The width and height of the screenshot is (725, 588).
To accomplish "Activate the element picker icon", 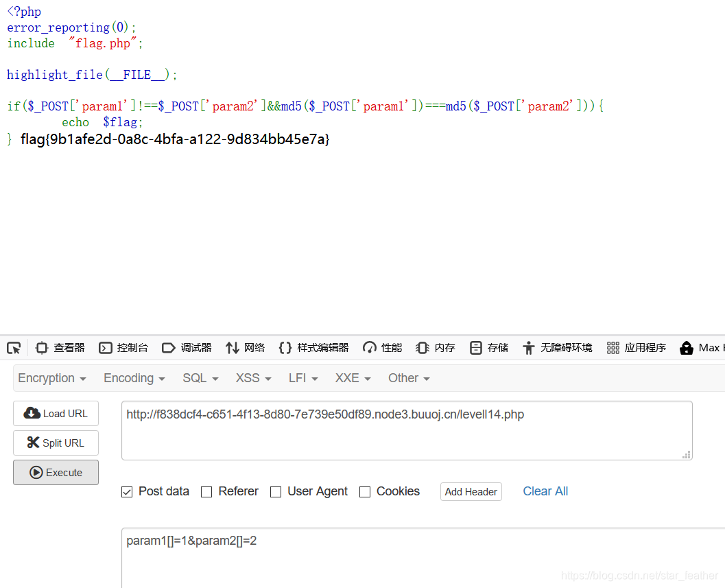I will click(14, 348).
